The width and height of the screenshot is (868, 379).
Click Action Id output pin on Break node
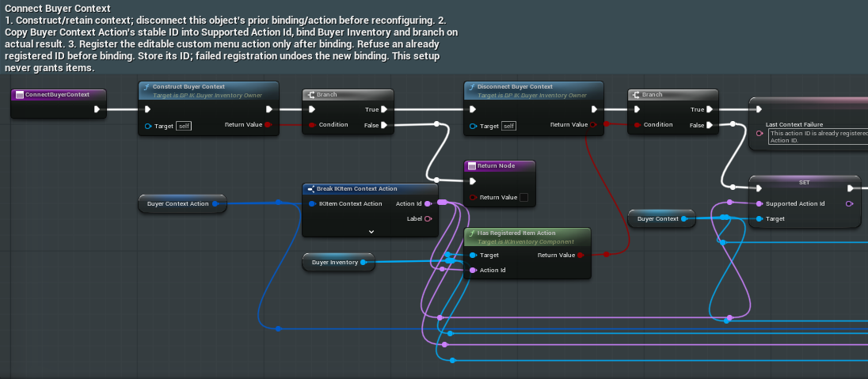(x=428, y=203)
